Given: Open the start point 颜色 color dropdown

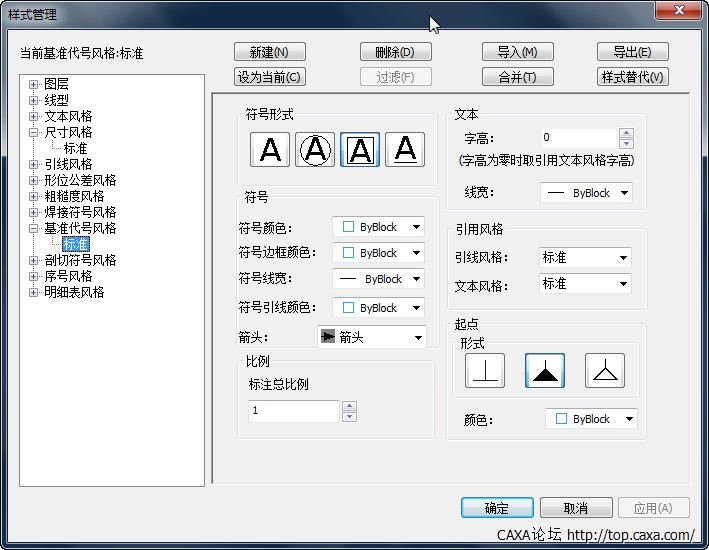Looking at the screenshot, I should (591, 419).
